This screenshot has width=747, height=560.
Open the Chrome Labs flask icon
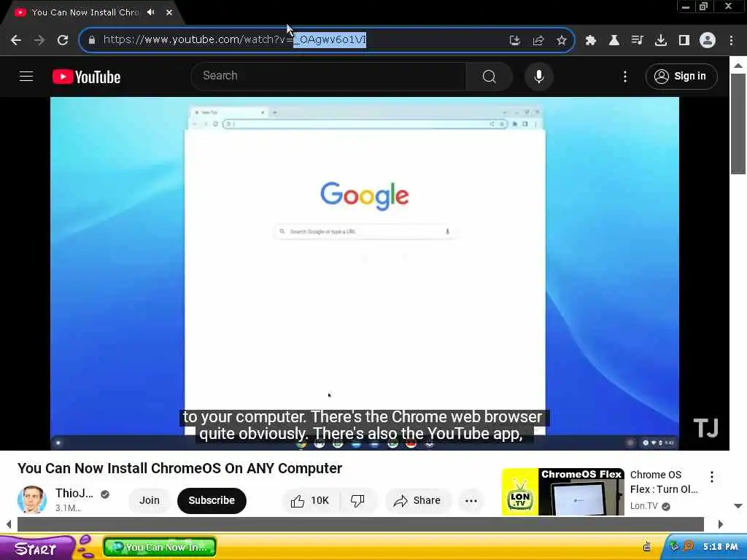point(614,40)
